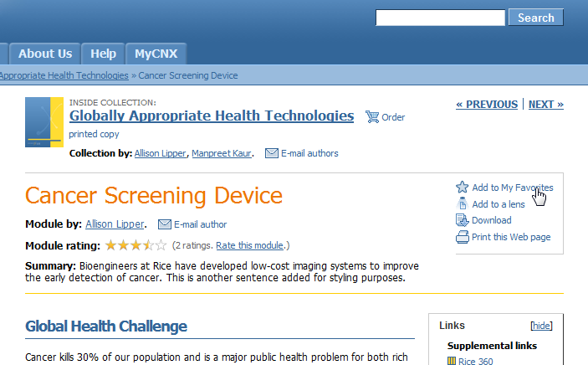Click the star icon beside Add to My Favorites
Image resolution: width=588 pixels, height=365 pixels.
click(x=462, y=187)
